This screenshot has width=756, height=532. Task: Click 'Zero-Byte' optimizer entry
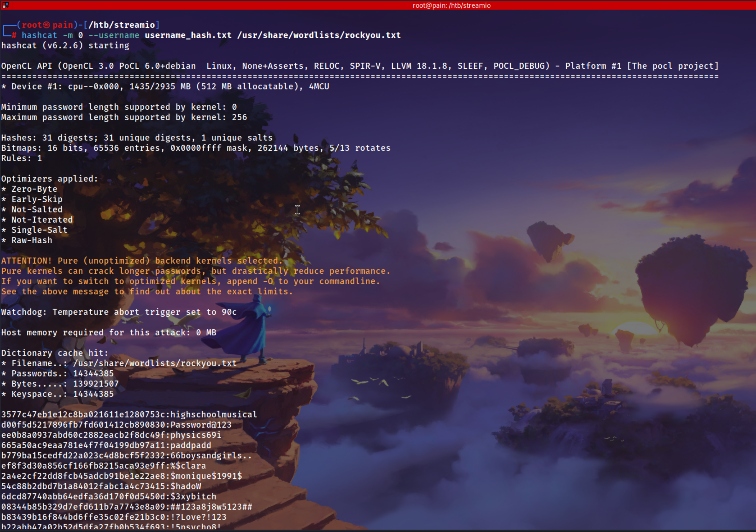coord(34,189)
